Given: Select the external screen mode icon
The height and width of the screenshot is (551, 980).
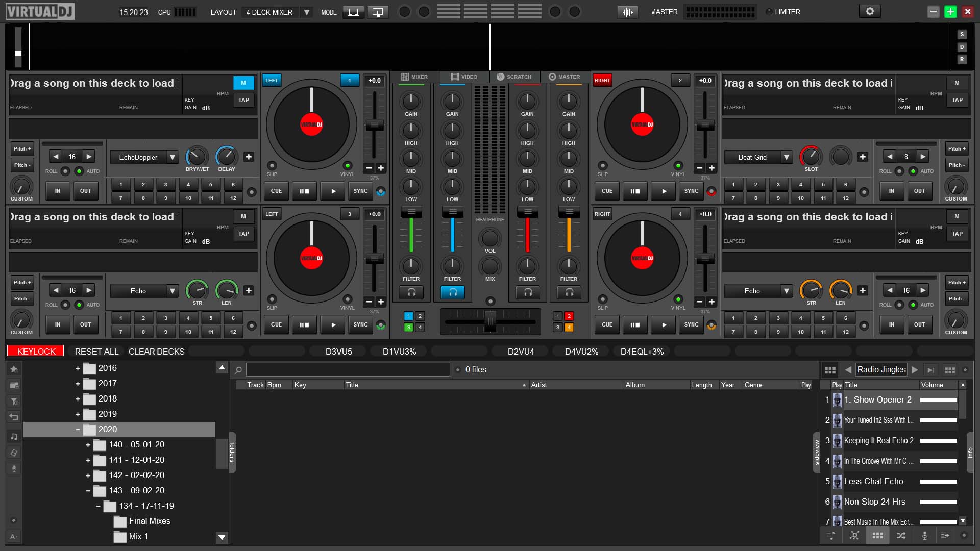Looking at the screenshot, I should (378, 12).
